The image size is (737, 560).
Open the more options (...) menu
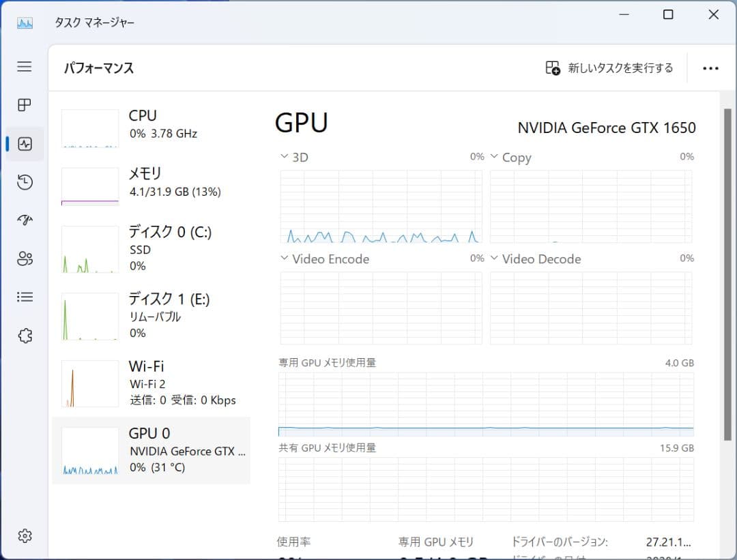(x=711, y=68)
